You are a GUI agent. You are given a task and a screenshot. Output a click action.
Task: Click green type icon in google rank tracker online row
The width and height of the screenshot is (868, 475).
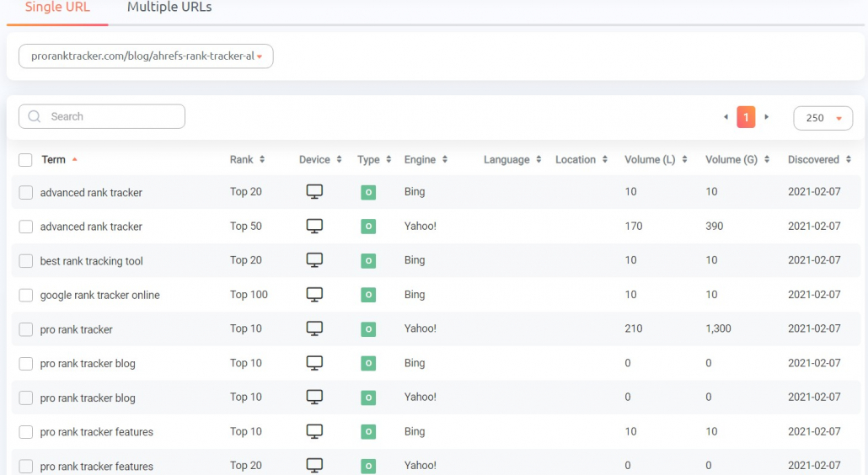[x=368, y=296]
